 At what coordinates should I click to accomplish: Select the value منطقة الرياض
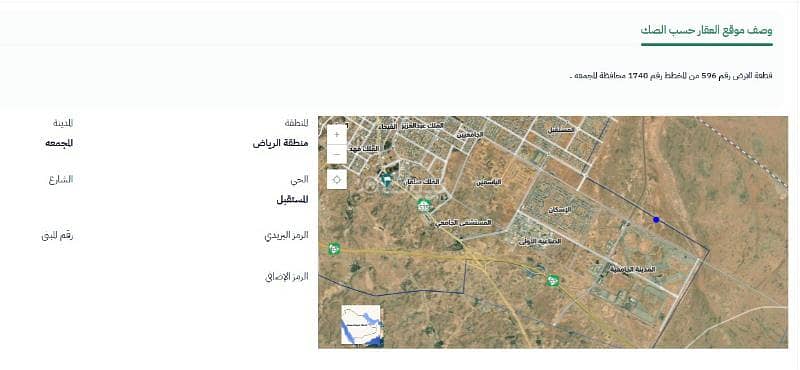[x=281, y=143]
